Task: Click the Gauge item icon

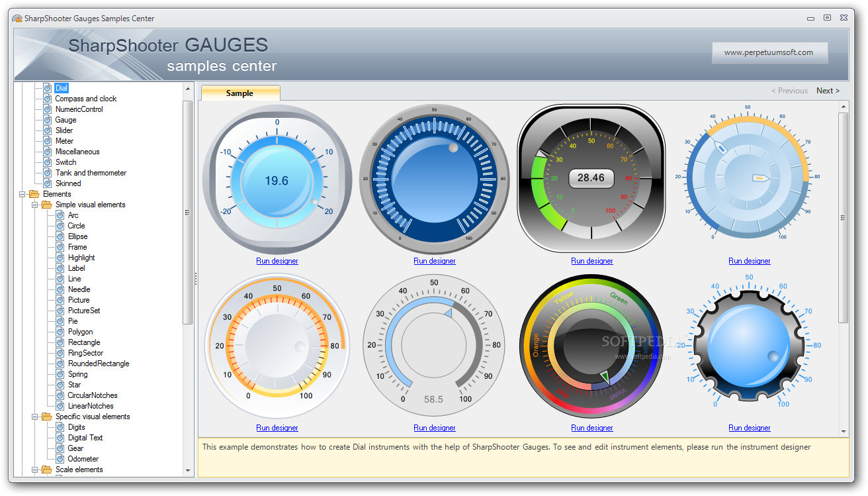Action: (48, 120)
